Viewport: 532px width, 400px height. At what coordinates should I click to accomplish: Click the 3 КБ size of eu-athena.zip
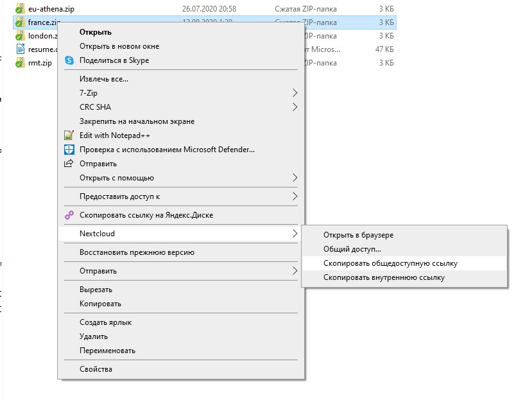pyautogui.click(x=386, y=9)
